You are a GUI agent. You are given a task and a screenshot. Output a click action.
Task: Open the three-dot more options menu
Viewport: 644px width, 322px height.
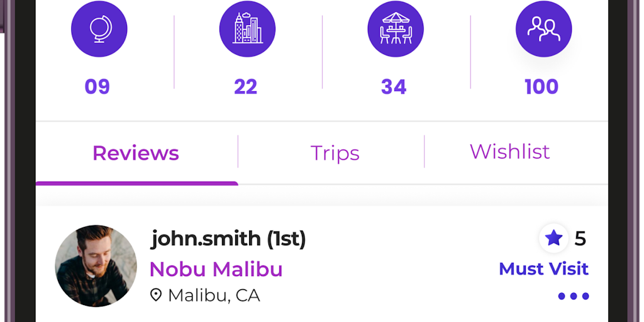click(x=574, y=296)
